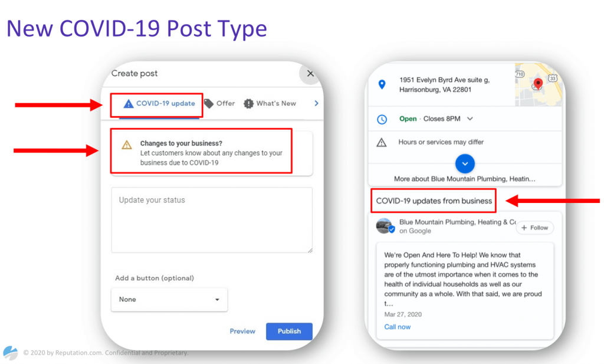Click the 'Create post' dialog title
The image size is (604, 364).
click(x=134, y=73)
